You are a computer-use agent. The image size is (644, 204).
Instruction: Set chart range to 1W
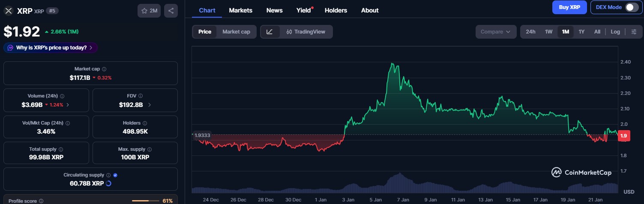pos(548,32)
